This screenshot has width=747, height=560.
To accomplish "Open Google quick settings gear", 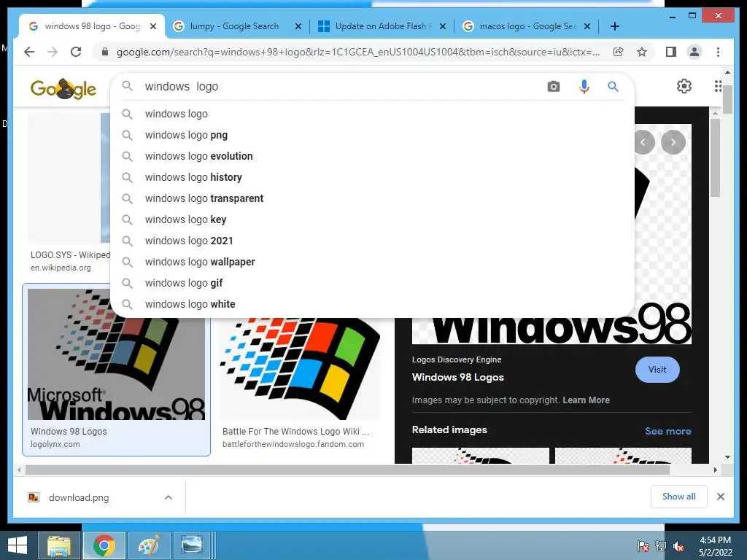I will (x=684, y=86).
